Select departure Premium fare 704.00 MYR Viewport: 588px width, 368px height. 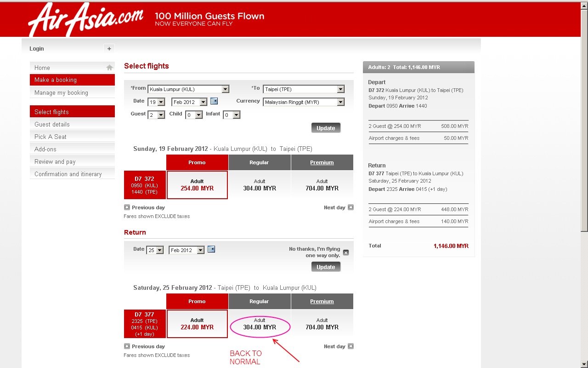click(x=322, y=185)
